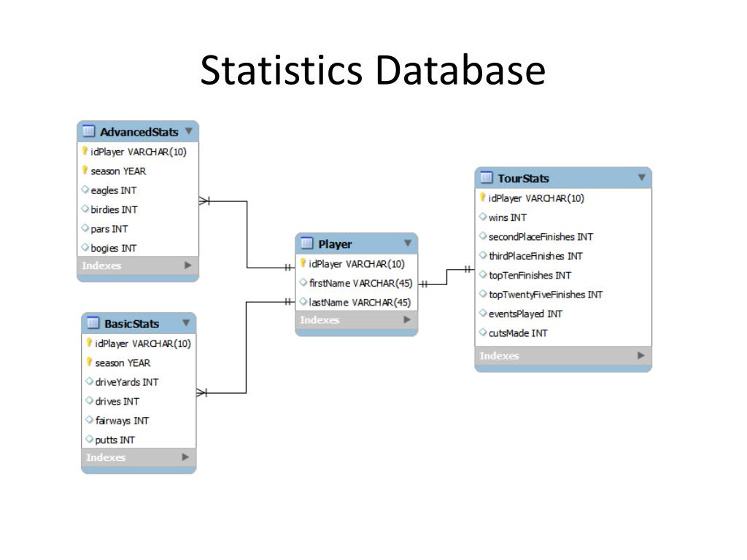This screenshot has width=747, height=560.
Task: Click diamond icon beside lastName VARCHAR(45)
Action: tap(303, 301)
